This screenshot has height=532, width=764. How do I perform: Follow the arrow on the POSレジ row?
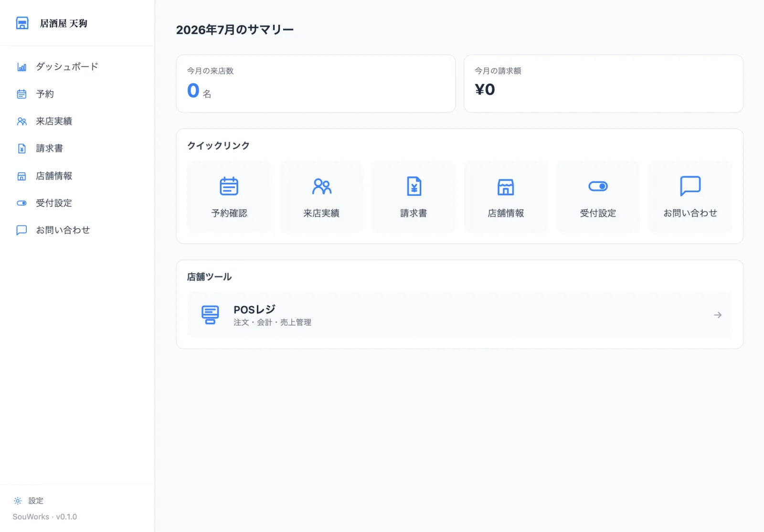718,315
